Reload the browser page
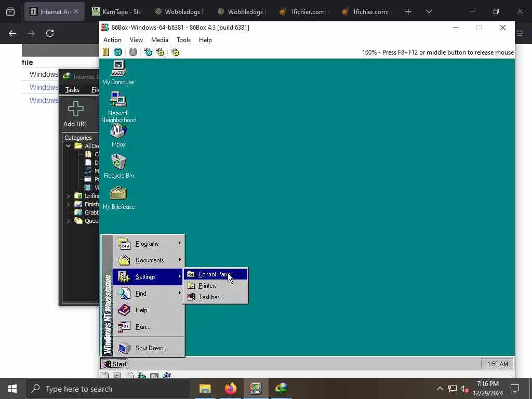The width and height of the screenshot is (532, 399). [x=50, y=33]
